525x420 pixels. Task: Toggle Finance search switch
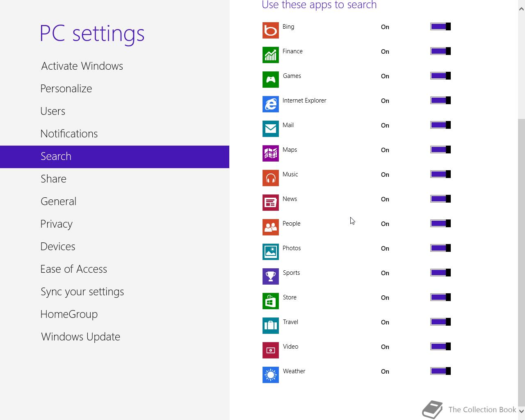click(441, 51)
